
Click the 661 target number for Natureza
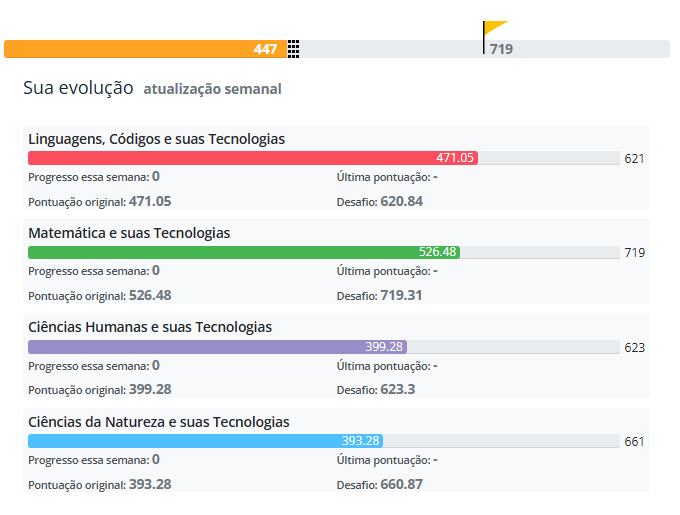634,442
